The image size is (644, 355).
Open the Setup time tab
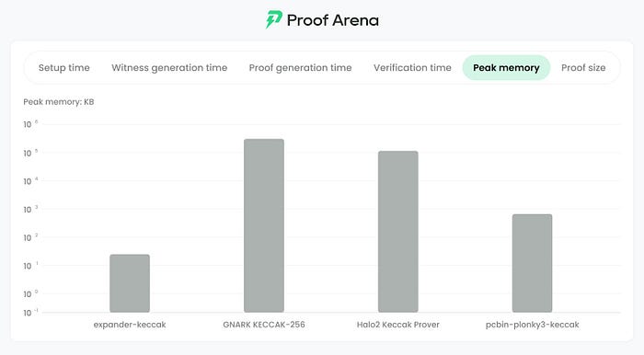click(x=64, y=68)
